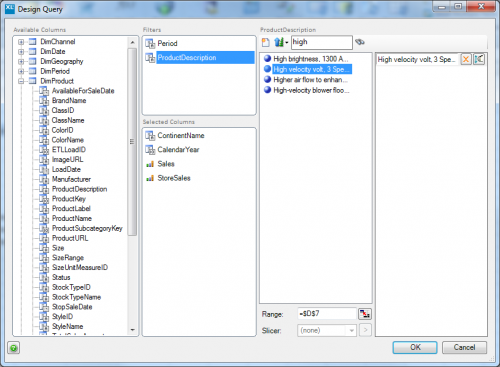Click the Cancel button
Screen dimensions: 500x367
click(x=464, y=347)
